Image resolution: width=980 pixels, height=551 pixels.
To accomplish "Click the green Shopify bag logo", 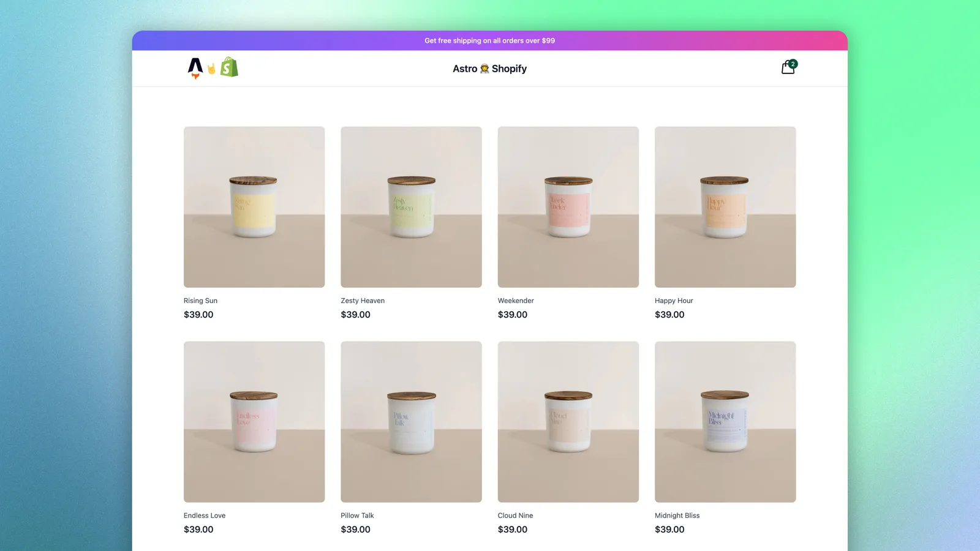I will coord(229,67).
